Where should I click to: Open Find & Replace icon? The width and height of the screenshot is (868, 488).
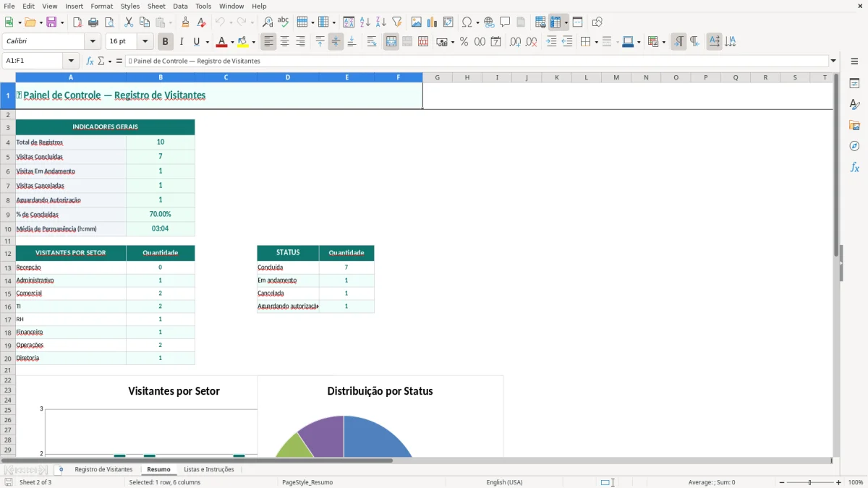pyautogui.click(x=268, y=22)
